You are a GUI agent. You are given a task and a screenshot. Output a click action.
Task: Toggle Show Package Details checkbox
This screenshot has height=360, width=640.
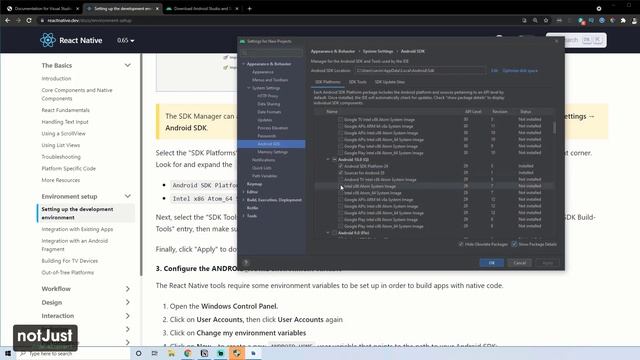(x=514, y=244)
